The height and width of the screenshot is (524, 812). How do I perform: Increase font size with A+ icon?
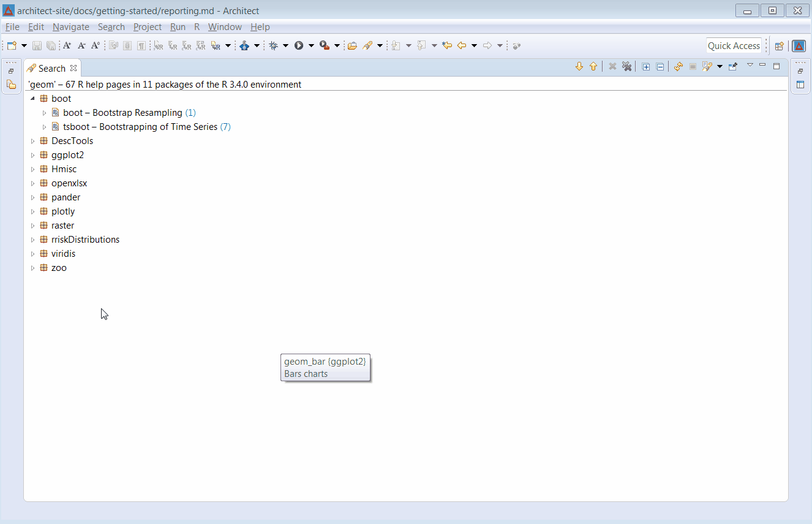click(x=67, y=45)
